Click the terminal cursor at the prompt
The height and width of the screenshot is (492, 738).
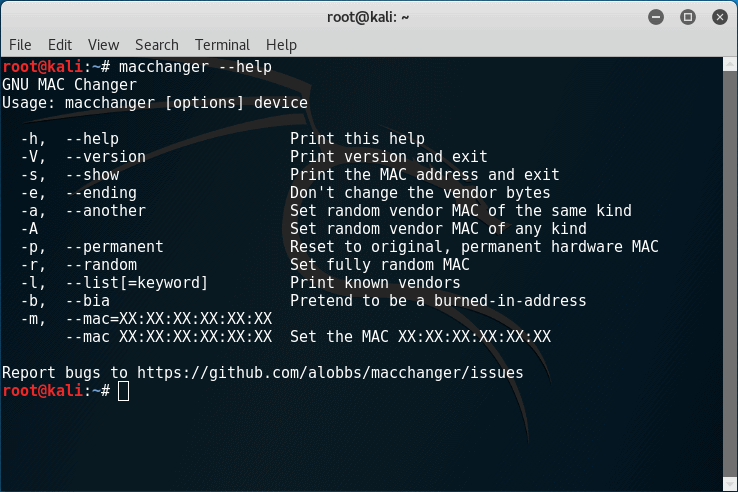(x=123, y=391)
